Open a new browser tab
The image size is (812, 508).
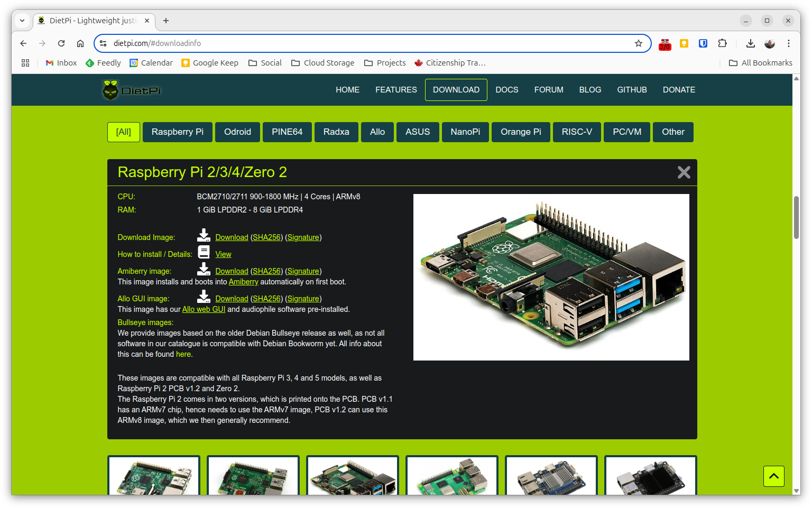click(x=166, y=21)
